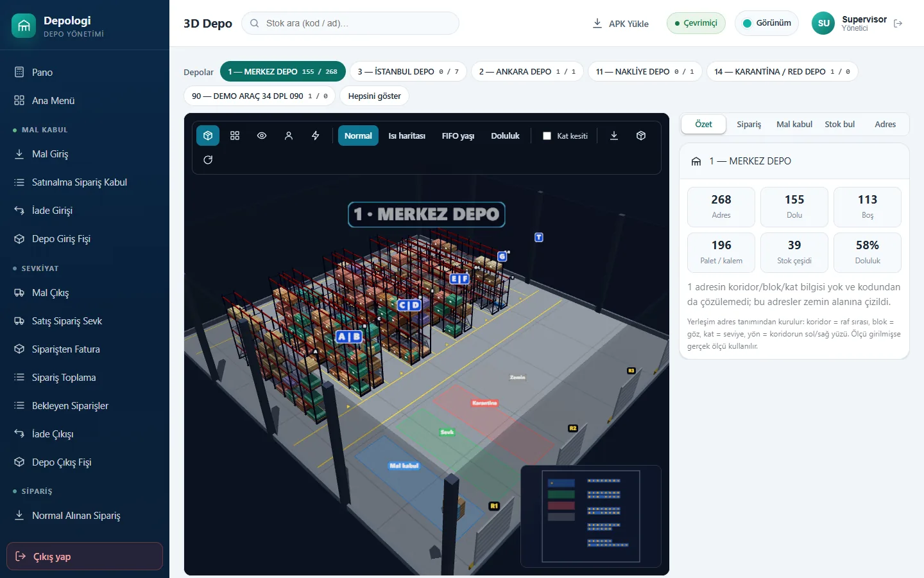
Task: Click the refresh icon in 3D toolbar
Action: [208, 160]
